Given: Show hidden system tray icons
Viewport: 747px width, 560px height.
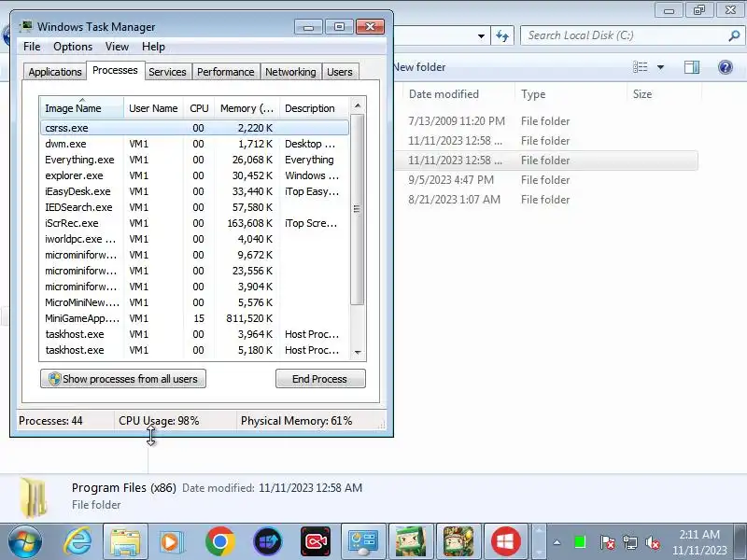Looking at the screenshot, I should [x=557, y=542].
